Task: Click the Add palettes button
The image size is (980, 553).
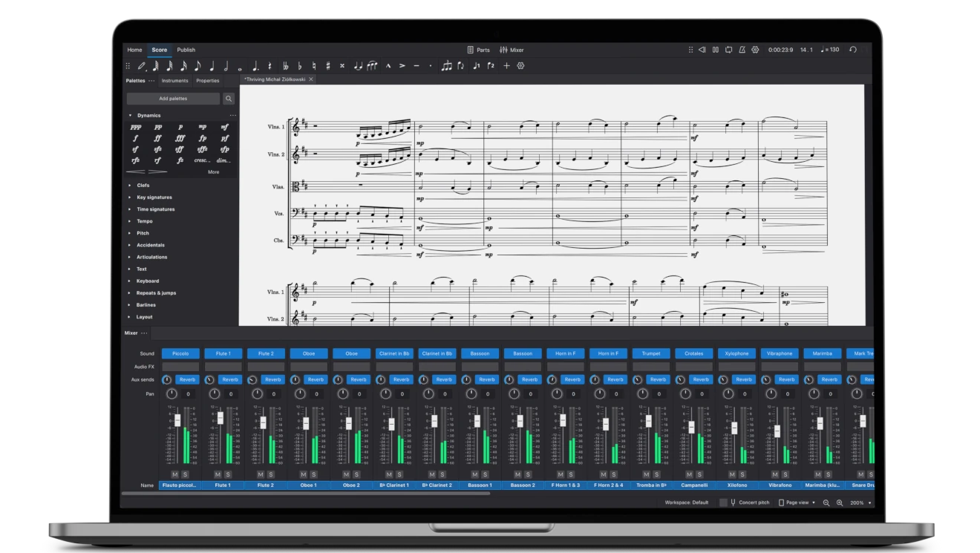Action: pyautogui.click(x=173, y=98)
